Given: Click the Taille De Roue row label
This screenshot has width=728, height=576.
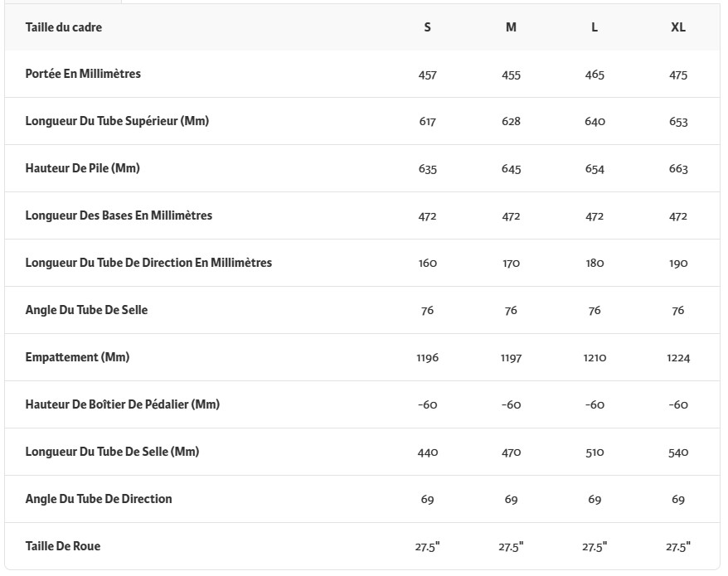Looking at the screenshot, I should (63, 546).
